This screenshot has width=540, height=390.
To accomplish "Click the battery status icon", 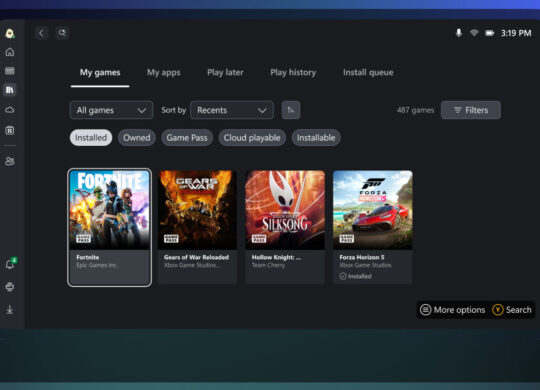I will coord(490,33).
